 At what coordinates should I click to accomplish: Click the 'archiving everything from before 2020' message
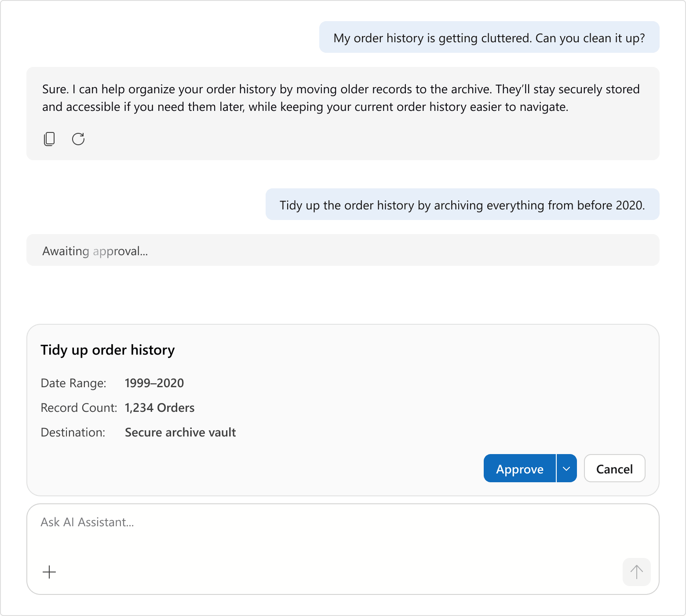(462, 205)
